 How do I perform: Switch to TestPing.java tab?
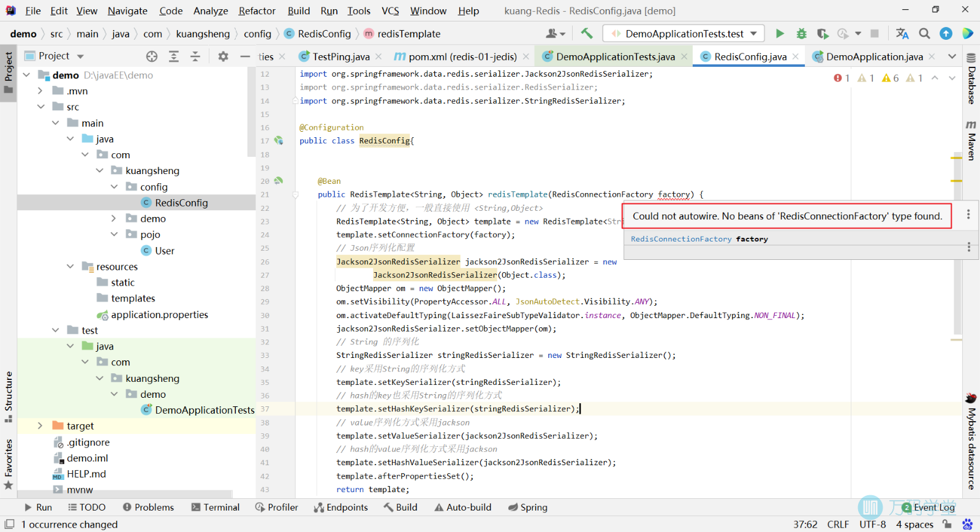(341, 56)
